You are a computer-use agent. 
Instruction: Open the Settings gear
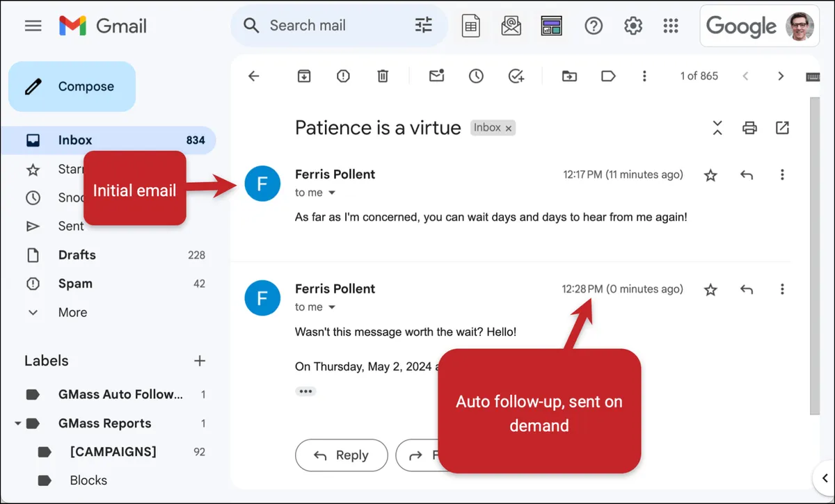coord(633,26)
